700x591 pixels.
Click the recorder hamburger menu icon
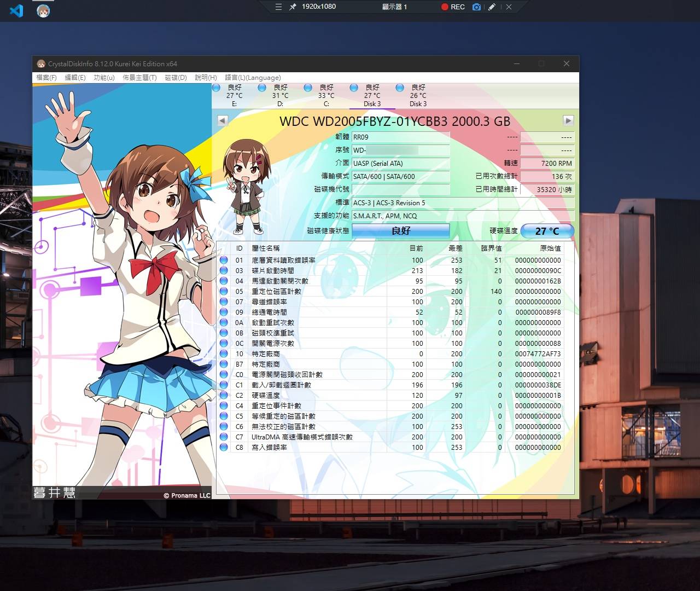point(279,7)
